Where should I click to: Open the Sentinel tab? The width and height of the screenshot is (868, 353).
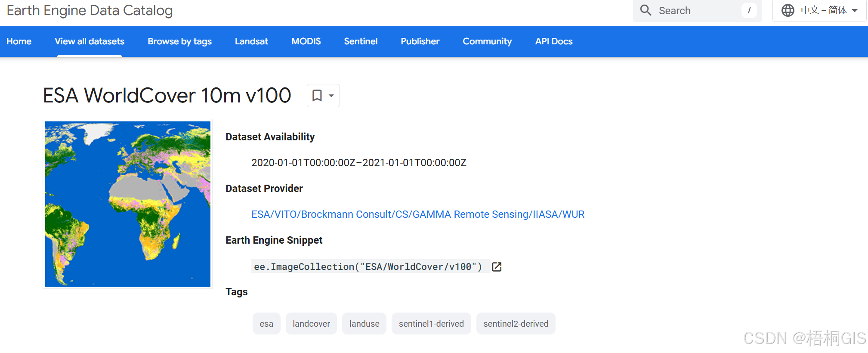(361, 41)
